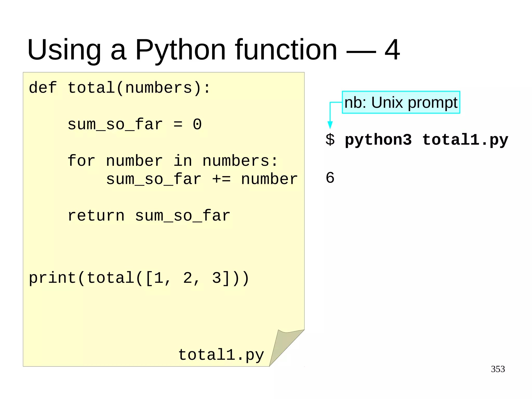Click the output value '6'

tap(330, 178)
